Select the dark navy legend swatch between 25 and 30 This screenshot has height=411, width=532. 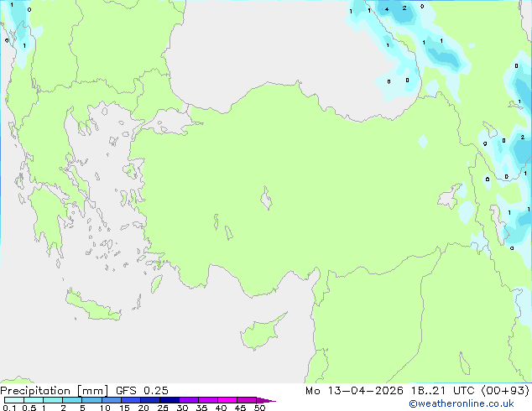point(170,400)
